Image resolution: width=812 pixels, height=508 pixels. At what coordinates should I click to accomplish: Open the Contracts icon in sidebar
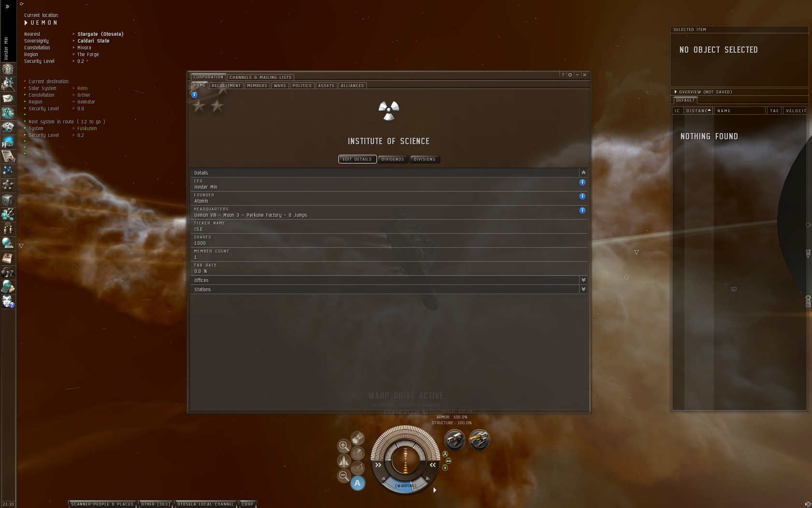8,156
